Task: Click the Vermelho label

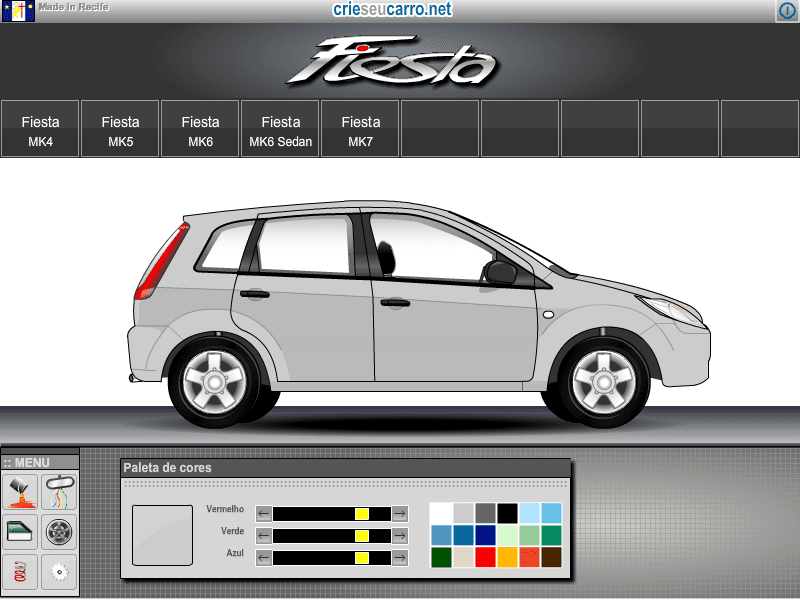Action: point(225,509)
